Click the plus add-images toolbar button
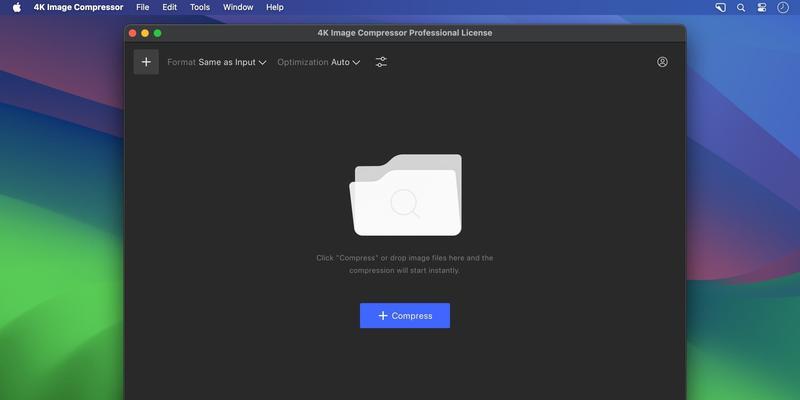Viewport: 800px width, 400px height. click(x=146, y=62)
